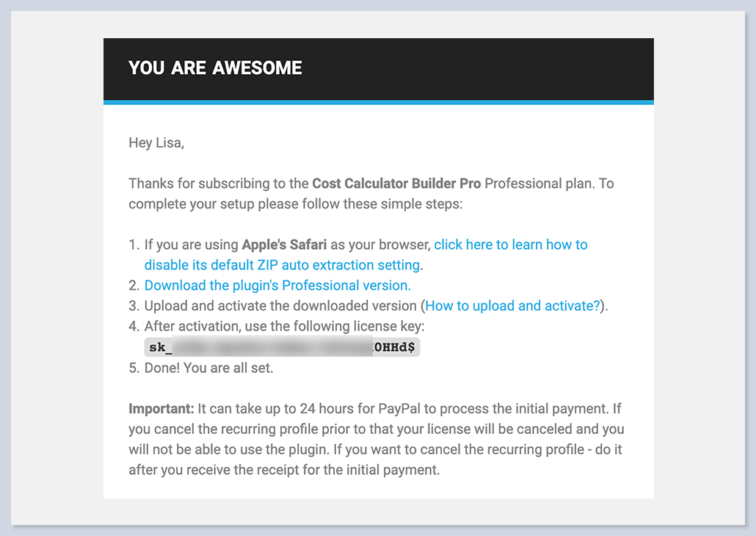Image resolution: width=756 pixels, height=536 pixels.
Task: Click the Download the plugin's Professional version link
Action: click(277, 286)
